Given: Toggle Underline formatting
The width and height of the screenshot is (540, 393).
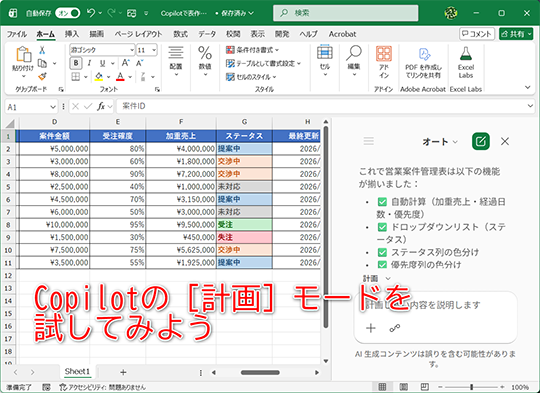Looking at the screenshot, I should click(102, 63).
